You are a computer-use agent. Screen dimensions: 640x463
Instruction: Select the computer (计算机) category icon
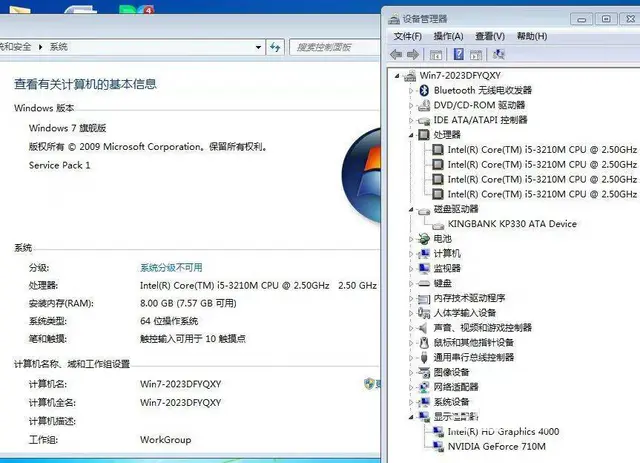click(424, 254)
